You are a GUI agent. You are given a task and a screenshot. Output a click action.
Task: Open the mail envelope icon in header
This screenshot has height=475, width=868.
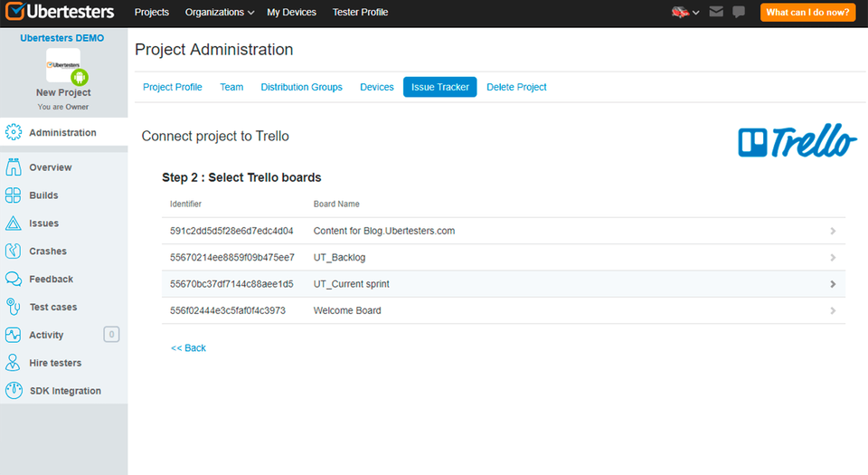pos(716,13)
